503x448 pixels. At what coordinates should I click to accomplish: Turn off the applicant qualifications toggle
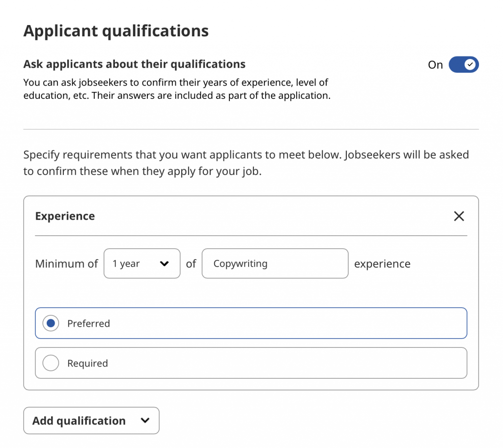[x=464, y=64]
